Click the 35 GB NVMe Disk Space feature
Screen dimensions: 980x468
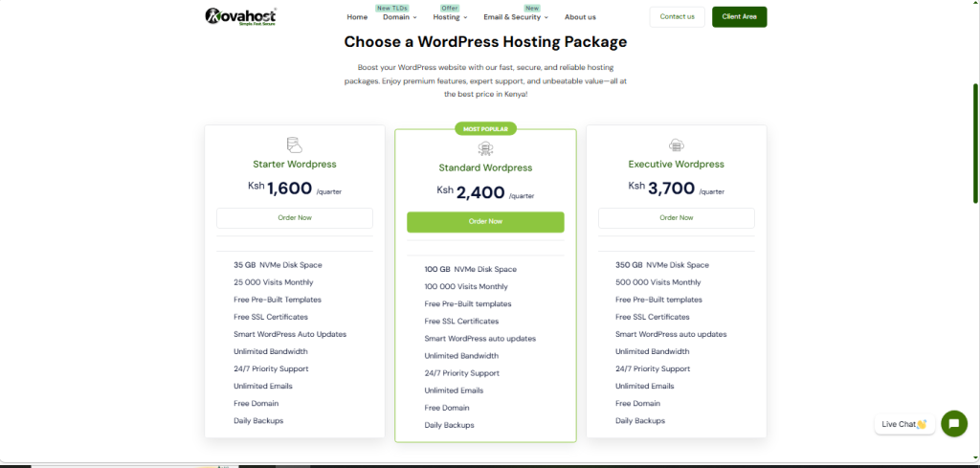[x=278, y=265]
